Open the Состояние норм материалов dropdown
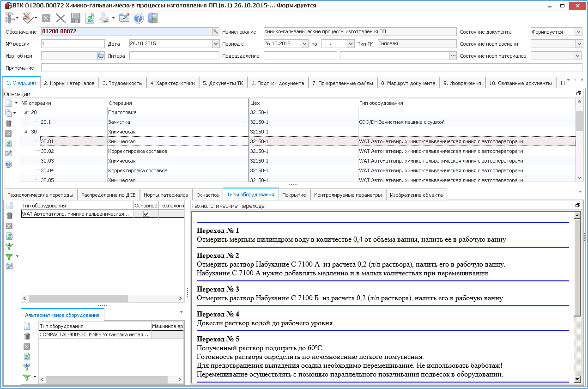 point(578,56)
